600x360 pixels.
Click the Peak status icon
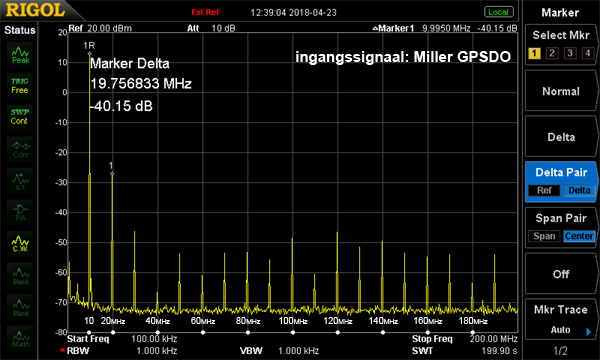click(x=20, y=55)
